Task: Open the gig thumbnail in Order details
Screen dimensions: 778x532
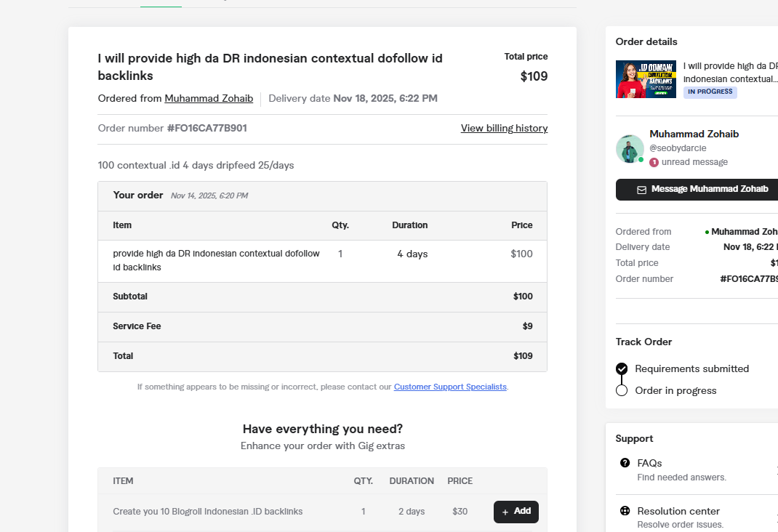Action: (646, 79)
